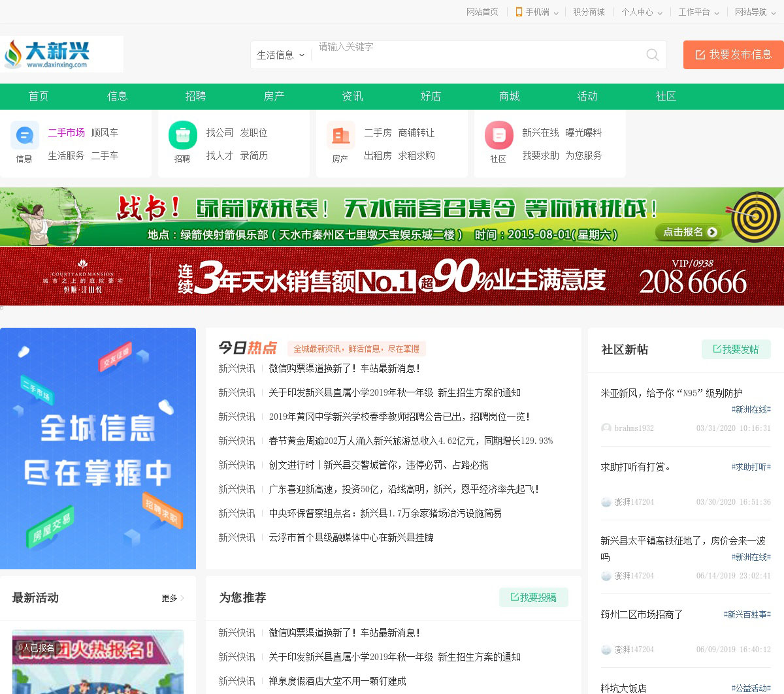Click the 我要求助 link
The height and width of the screenshot is (694, 784).
point(540,155)
